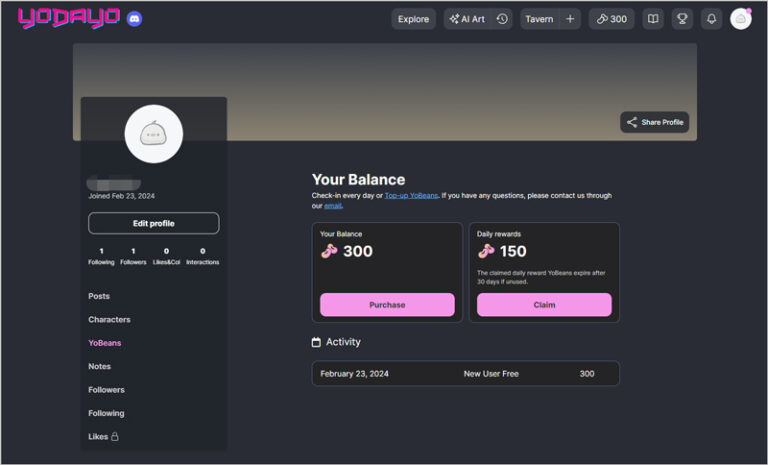Select the February 23, 2024 activity row

pyautogui.click(x=466, y=374)
